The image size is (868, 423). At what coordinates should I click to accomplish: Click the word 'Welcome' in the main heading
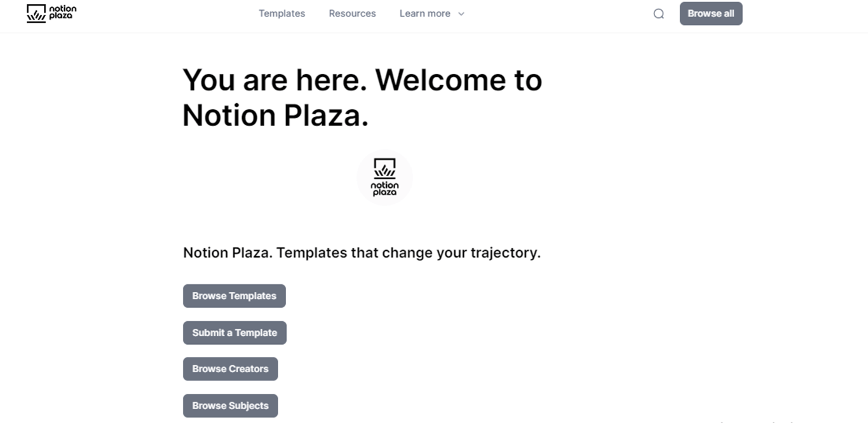pyautogui.click(x=440, y=80)
